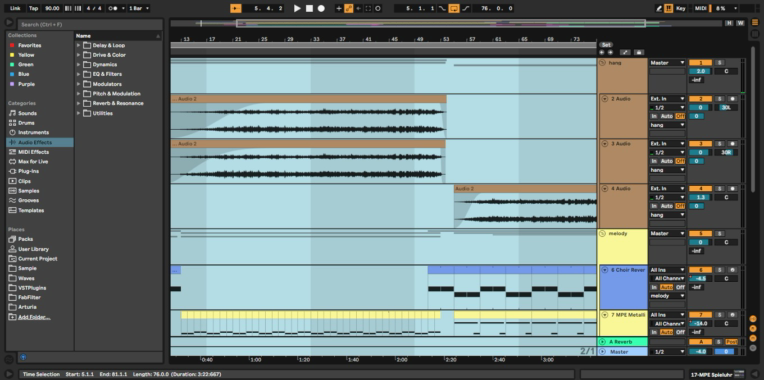The width and height of the screenshot is (764, 380).
Task: Expand the Delay & Loop folder
Action: (78, 45)
